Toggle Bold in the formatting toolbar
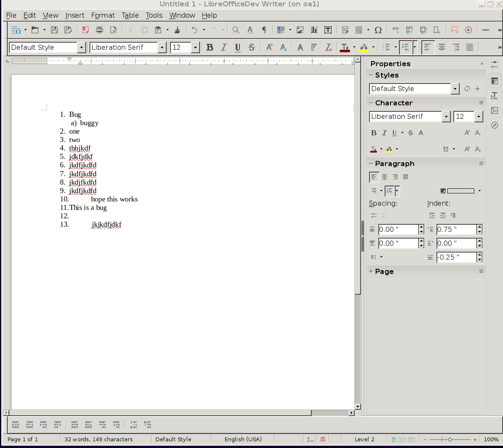The height and width of the screenshot is (448, 503). 210,48
